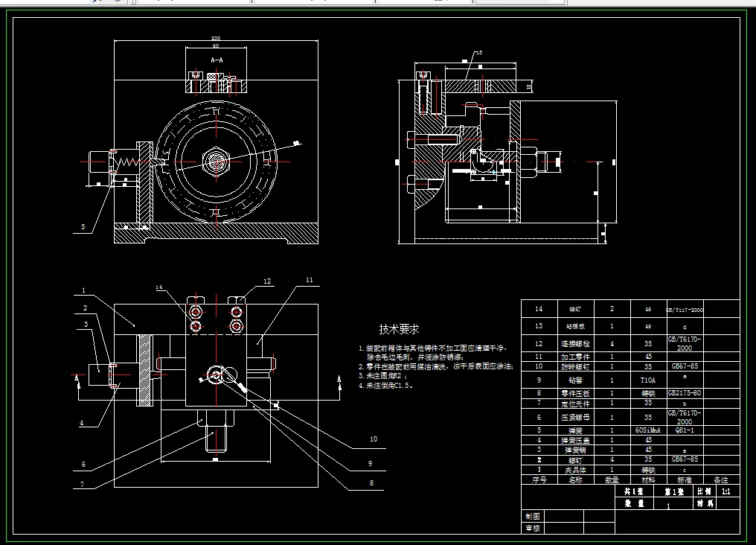The width and height of the screenshot is (756, 545).
Task: Select the hex nut in the A-A view
Action: 217,161
